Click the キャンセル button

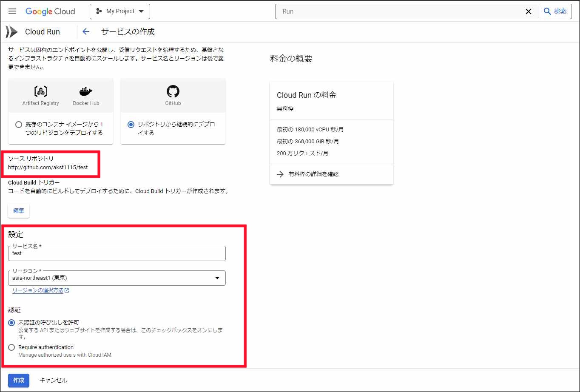53,380
